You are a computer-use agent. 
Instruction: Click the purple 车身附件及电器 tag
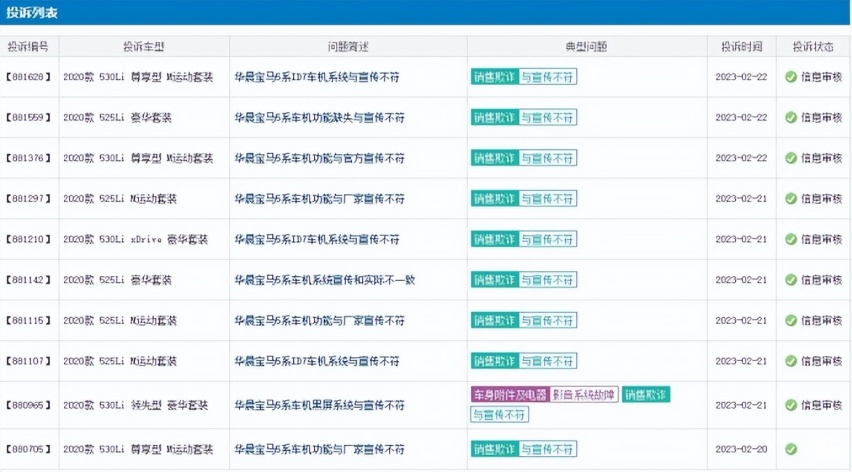click(510, 395)
